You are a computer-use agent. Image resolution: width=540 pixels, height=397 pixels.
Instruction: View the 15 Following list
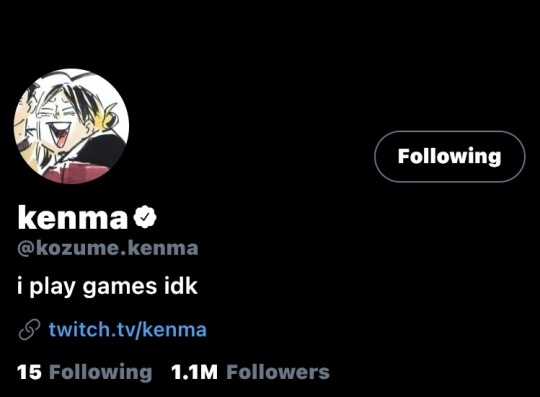(84, 372)
